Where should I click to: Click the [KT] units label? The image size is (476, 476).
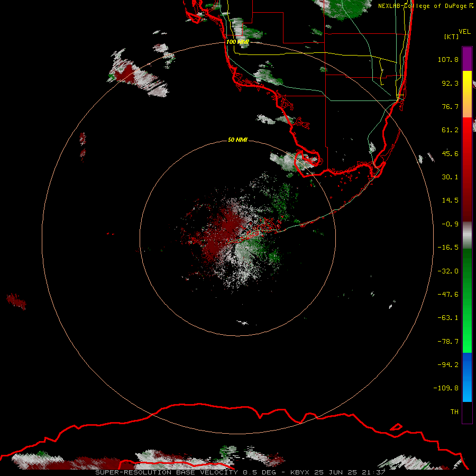tap(452, 36)
